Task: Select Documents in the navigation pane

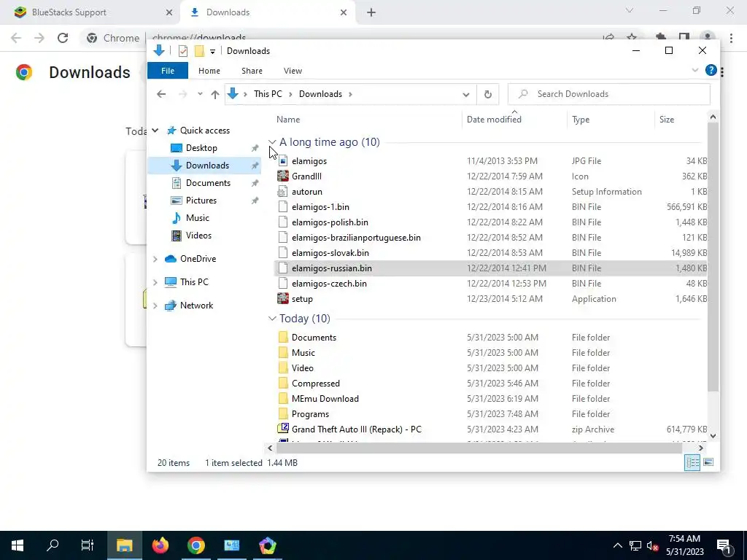Action: pyautogui.click(x=208, y=183)
